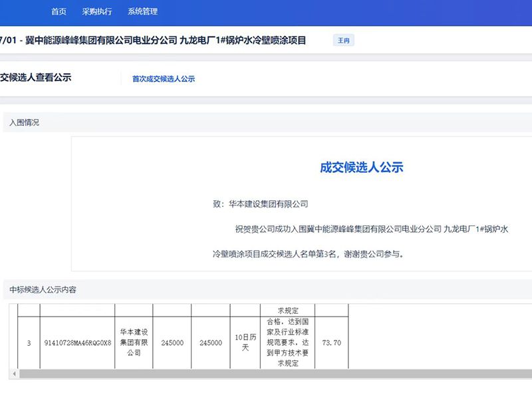532x399 pixels.
Task: Collapse the 中标候选人公示内容 section header
Action: coord(43,289)
